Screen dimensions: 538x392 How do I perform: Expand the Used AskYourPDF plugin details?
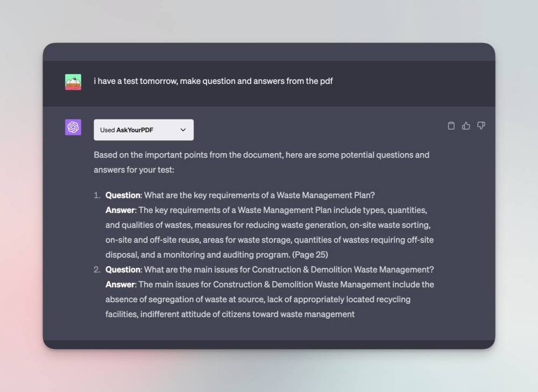(x=143, y=130)
